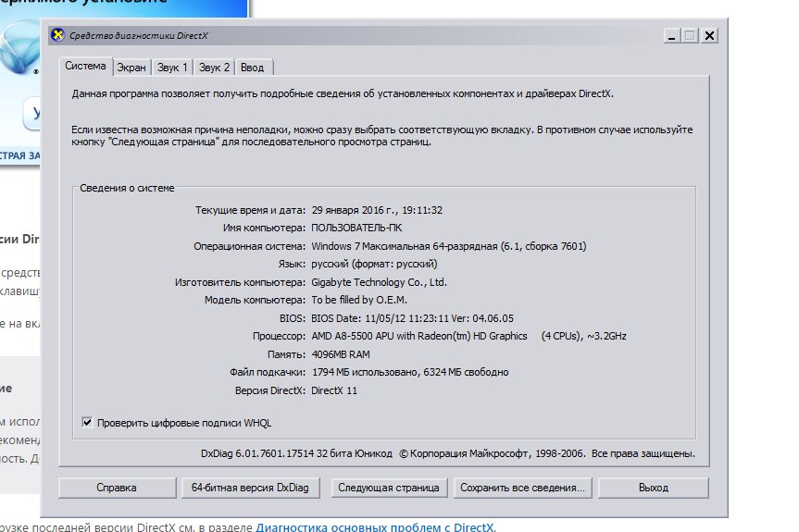Viewport: 799px width, 532px height.
Task: Select AMD A8-5500 APU processor text
Action: (x=468, y=336)
